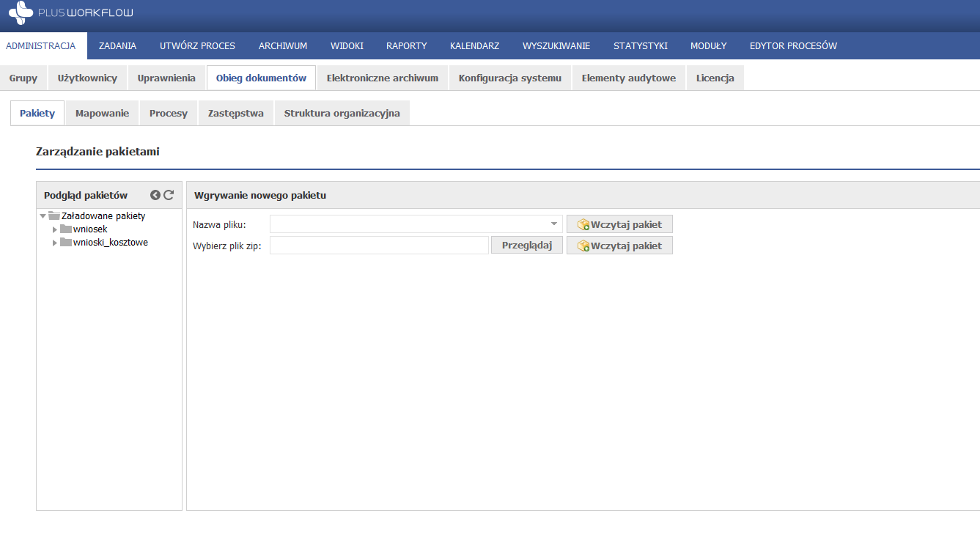Open the KALENDARZ menu

(475, 45)
